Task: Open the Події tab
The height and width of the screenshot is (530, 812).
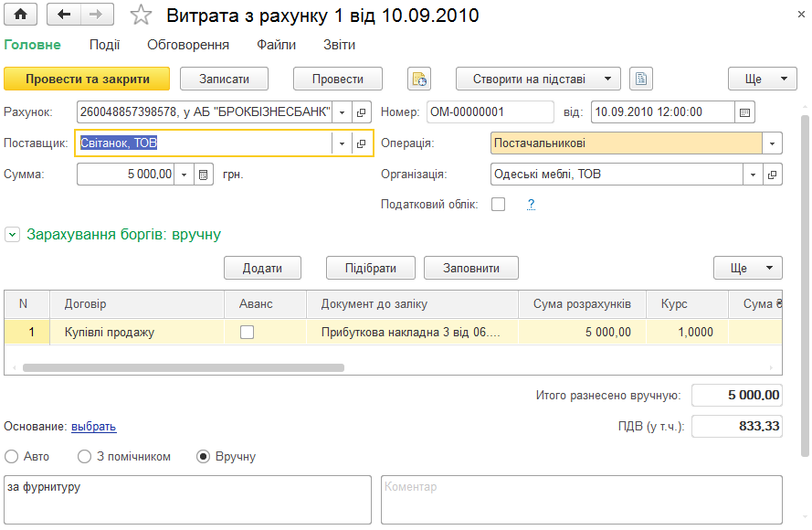Action: coord(105,45)
